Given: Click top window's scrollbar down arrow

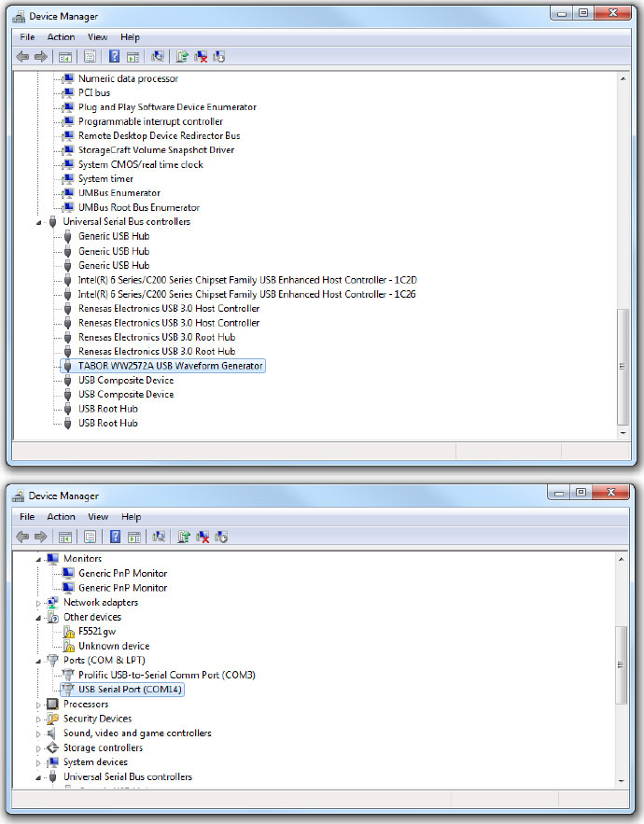Looking at the screenshot, I should point(623,431).
